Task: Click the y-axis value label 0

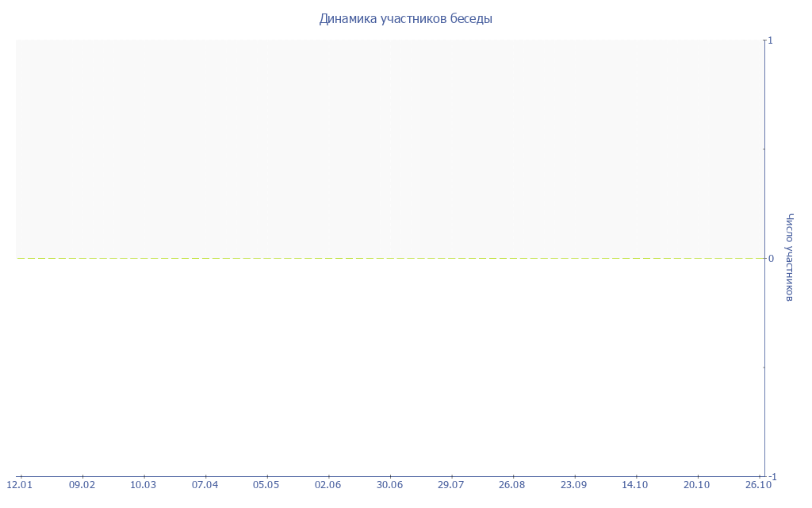Action: click(770, 258)
